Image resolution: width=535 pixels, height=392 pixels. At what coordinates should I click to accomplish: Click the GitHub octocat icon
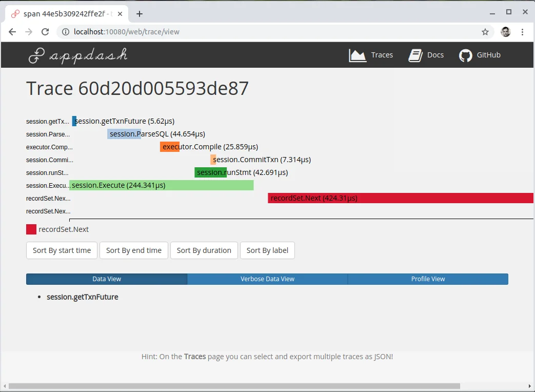point(465,55)
